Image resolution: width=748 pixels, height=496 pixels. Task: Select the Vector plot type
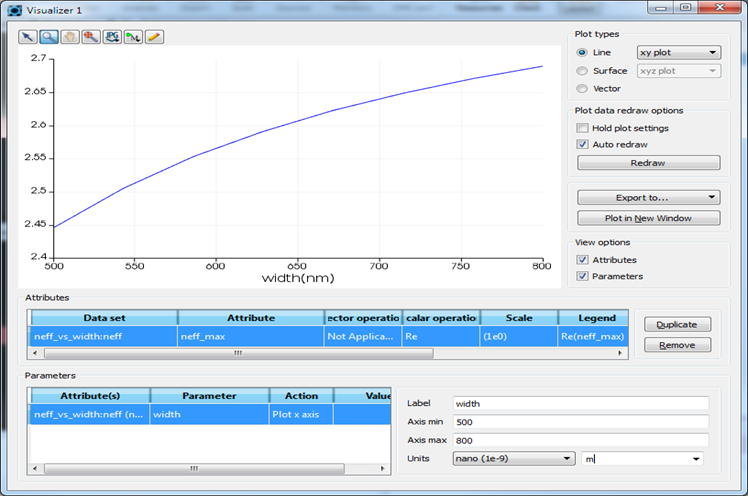(582, 89)
